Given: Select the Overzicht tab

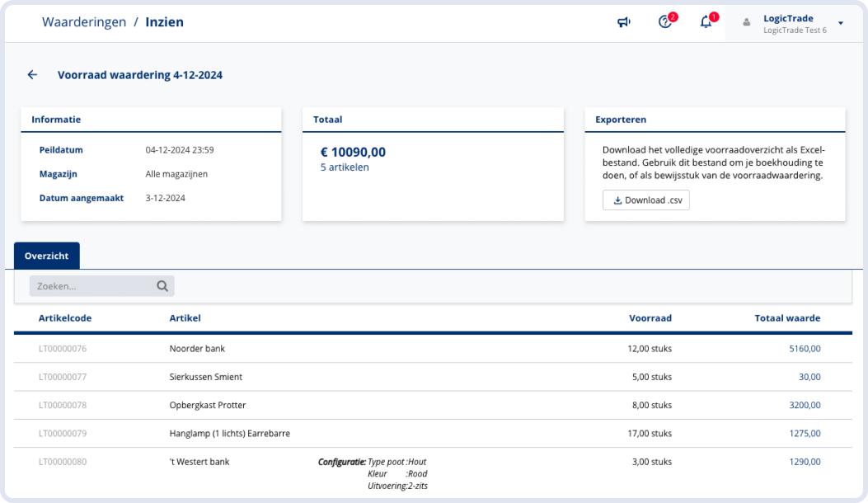Looking at the screenshot, I should pos(47,256).
